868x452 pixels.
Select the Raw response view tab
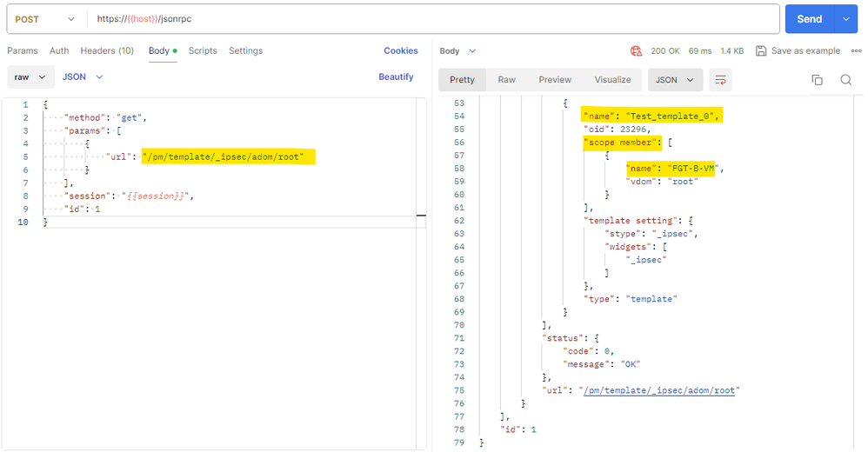[506, 80]
